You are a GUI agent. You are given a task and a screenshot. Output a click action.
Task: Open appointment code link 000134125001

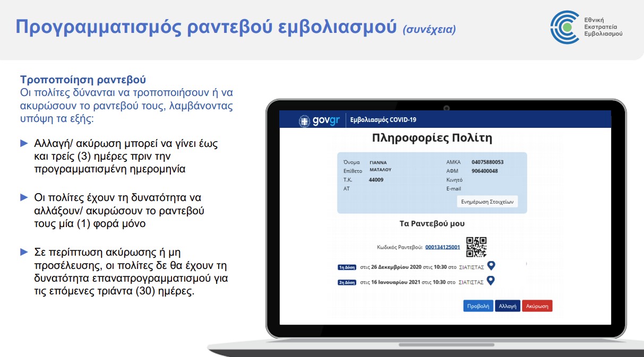[442, 247]
